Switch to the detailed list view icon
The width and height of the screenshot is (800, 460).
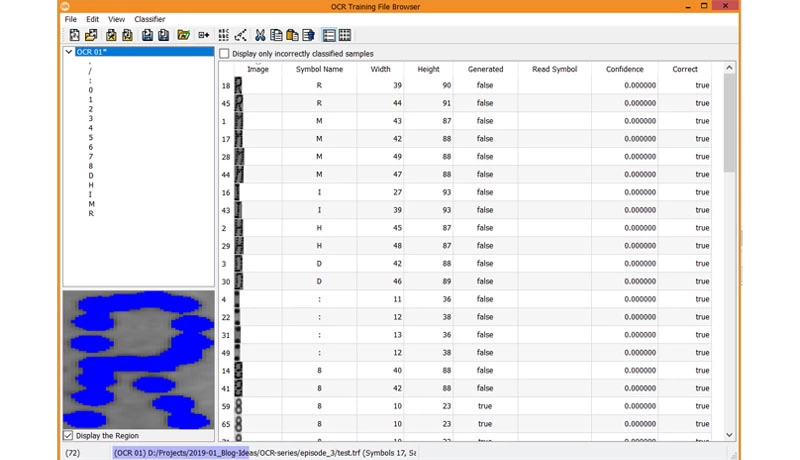point(329,35)
